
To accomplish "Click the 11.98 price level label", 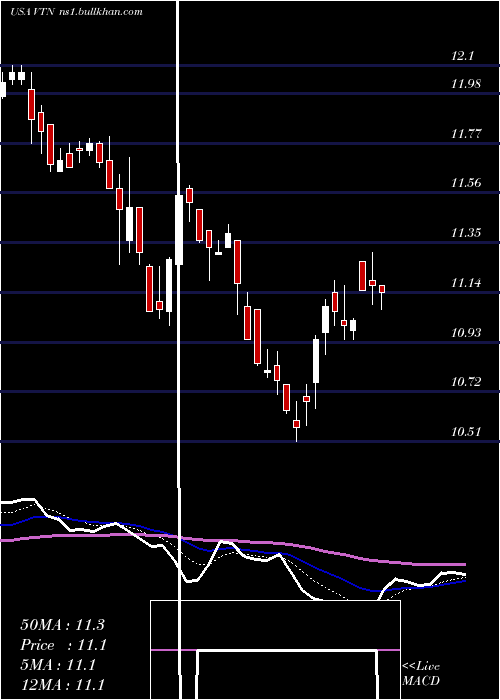I will click(466, 83).
